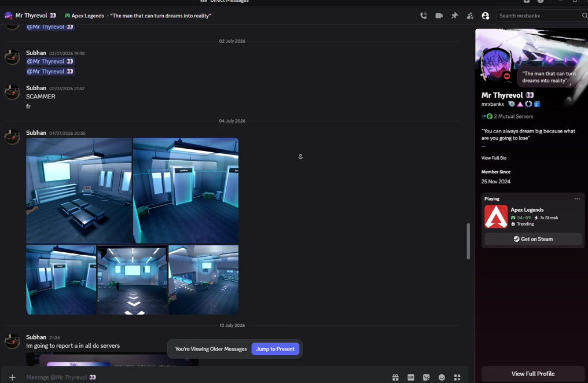This screenshot has height=383, width=588.
Task: Click the image preview under report message
Action: click(112, 359)
